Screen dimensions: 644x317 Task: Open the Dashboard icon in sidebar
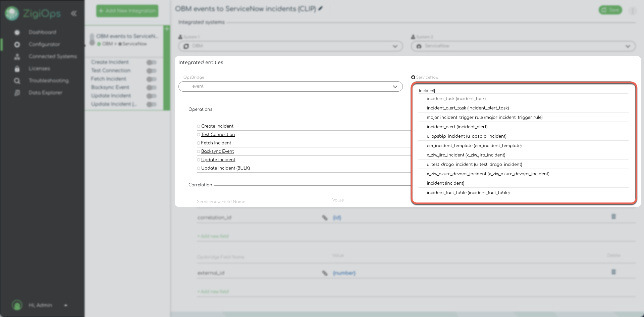pyautogui.click(x=17, y=32)
